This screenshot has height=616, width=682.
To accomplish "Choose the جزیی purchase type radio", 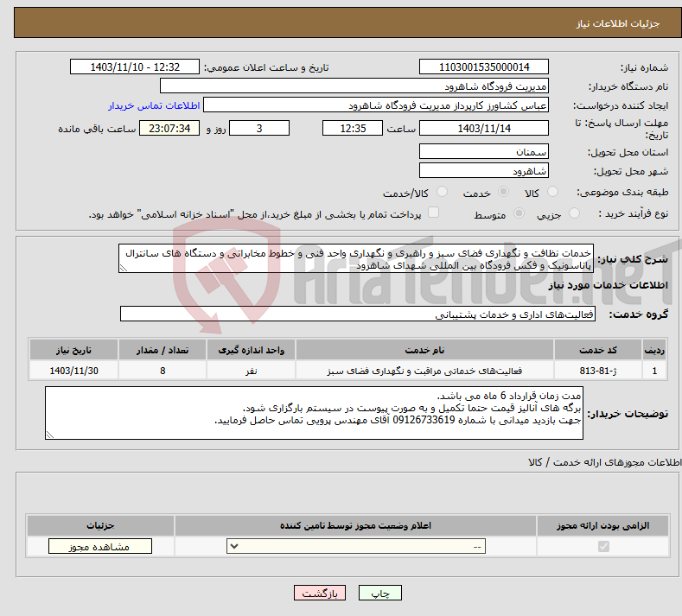I will coord(574,213).
